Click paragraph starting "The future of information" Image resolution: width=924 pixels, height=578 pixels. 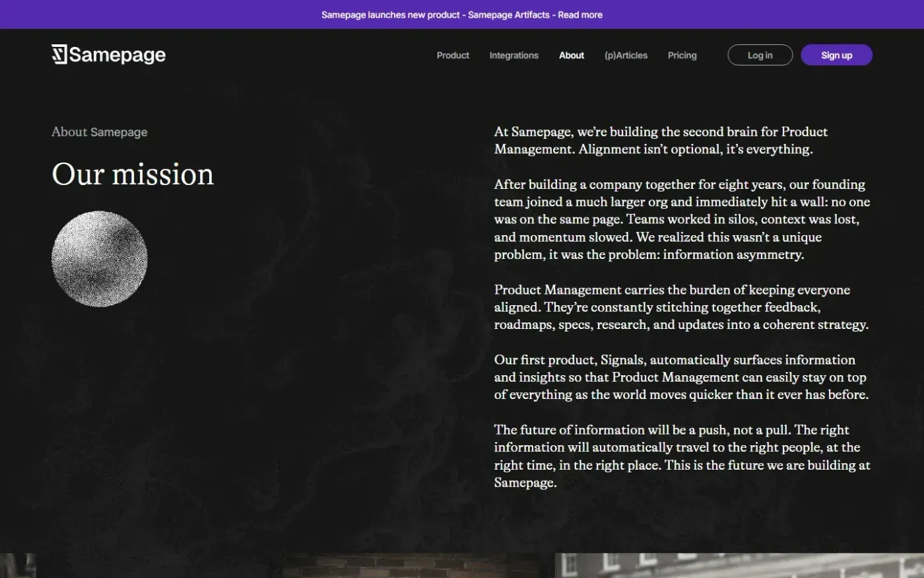coord(682,456)
